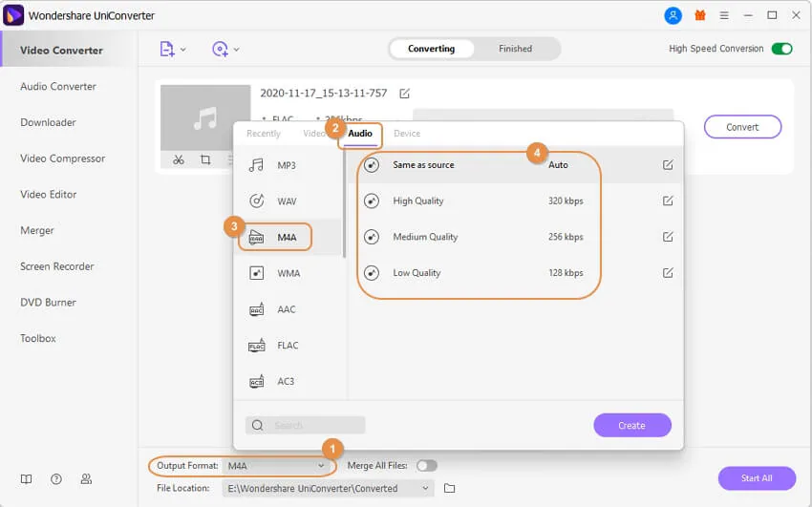Image resolution: width=812 pixels, height=507 pixels.
Task: Open Downloader in sidebar
Action: [x=48, y=122]
